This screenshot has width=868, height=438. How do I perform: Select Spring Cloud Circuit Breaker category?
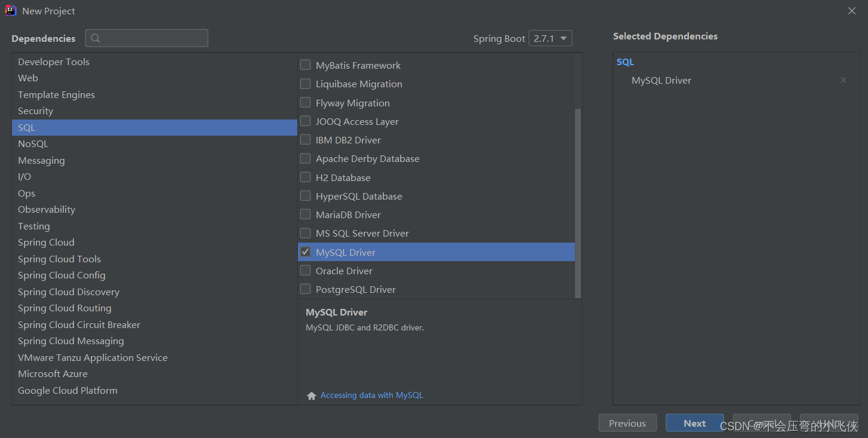(x=154, y=324)
